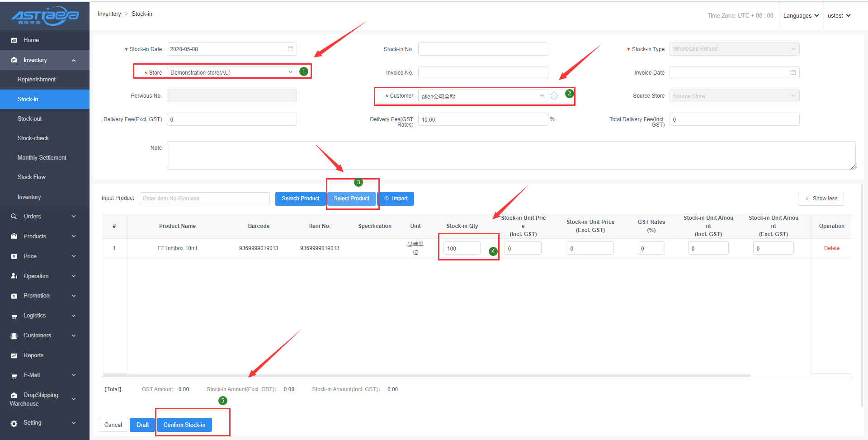Click the Reports chart icon

(14, 355)
